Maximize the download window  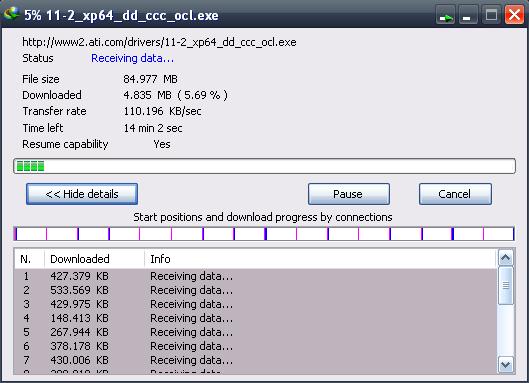[491, 16]
